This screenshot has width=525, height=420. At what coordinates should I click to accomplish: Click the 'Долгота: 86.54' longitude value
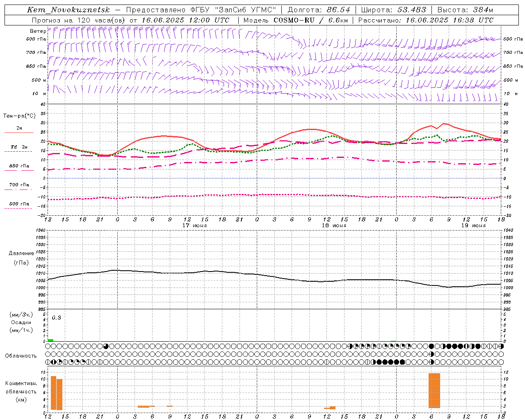click(x=319, y=10)
